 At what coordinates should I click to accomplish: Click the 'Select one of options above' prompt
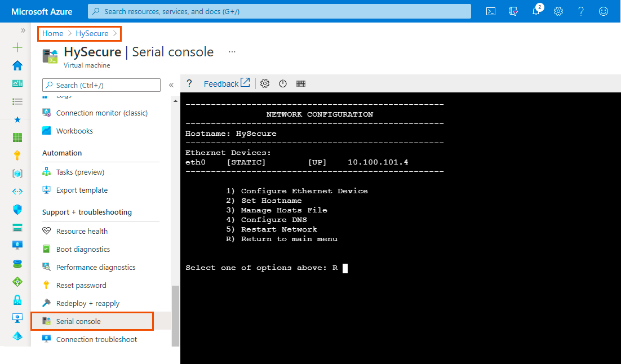pyautogui.click(x=256, y=268)
